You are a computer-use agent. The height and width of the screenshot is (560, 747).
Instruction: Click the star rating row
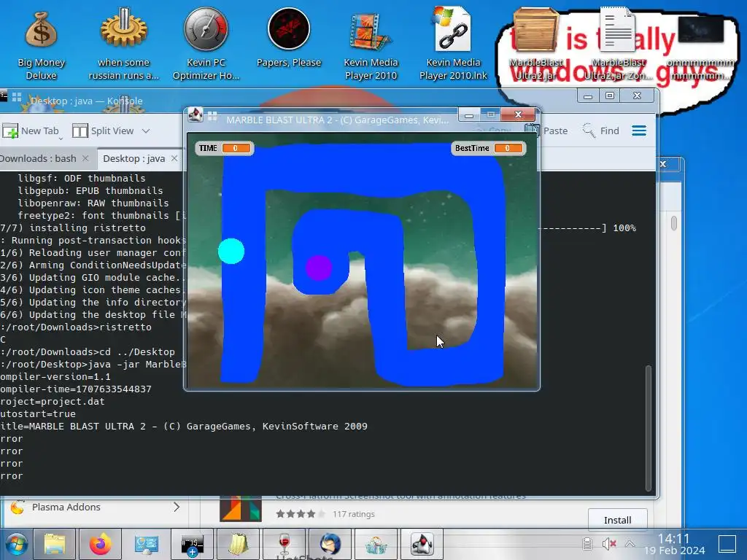click(300, 514)
